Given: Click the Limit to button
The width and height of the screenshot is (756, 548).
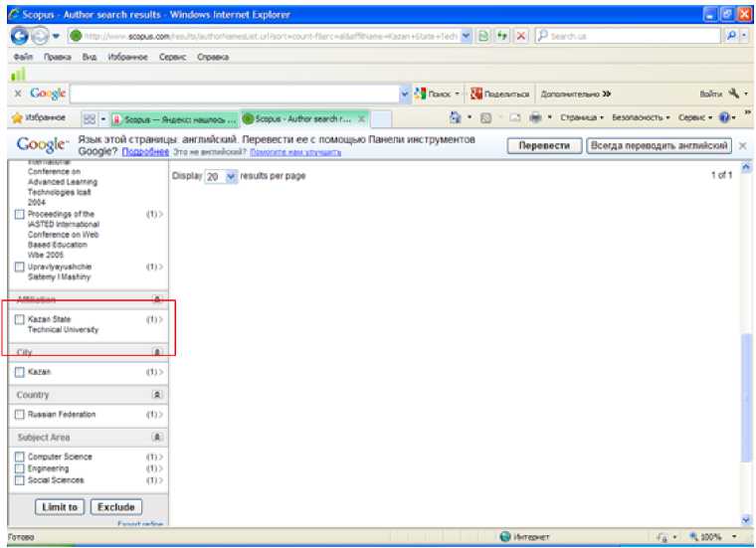Looking at the screenshot, I should [60, 507].
